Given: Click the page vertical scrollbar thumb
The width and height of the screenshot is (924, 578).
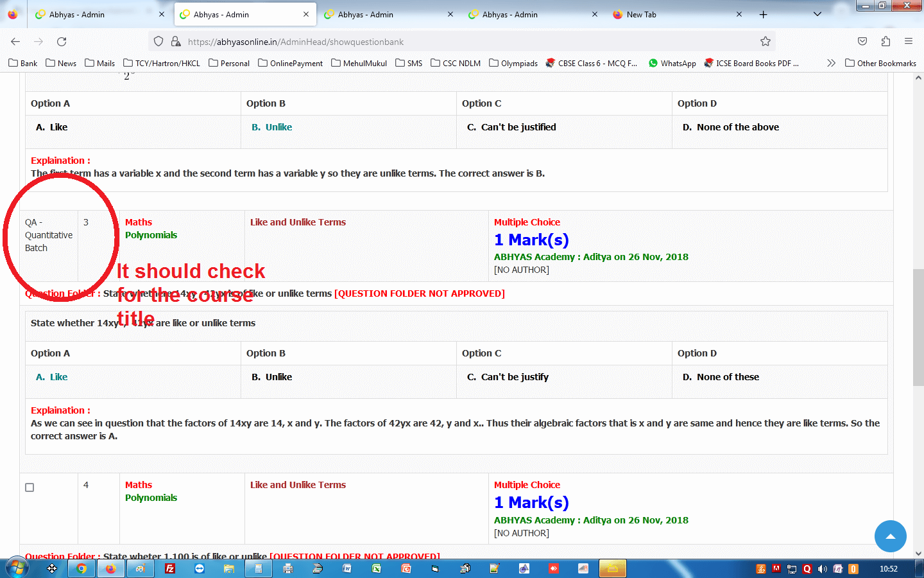Looking at the screenshot, I should [x=918, y=328].
